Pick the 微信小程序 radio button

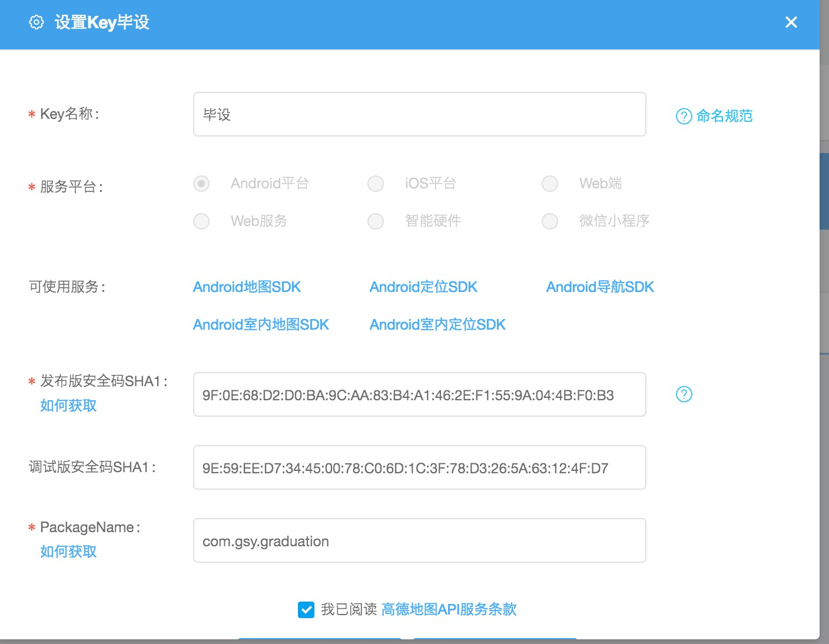tap(550, 221)
